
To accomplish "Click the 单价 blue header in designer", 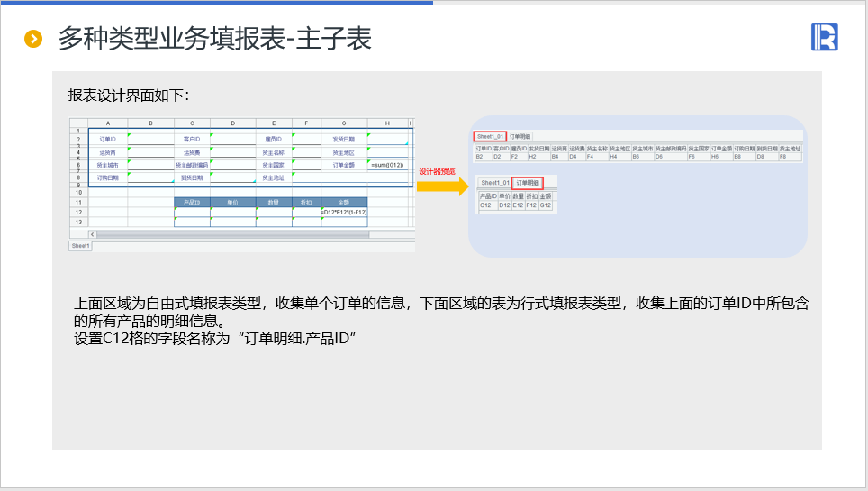I will click(x=233, y=203).
